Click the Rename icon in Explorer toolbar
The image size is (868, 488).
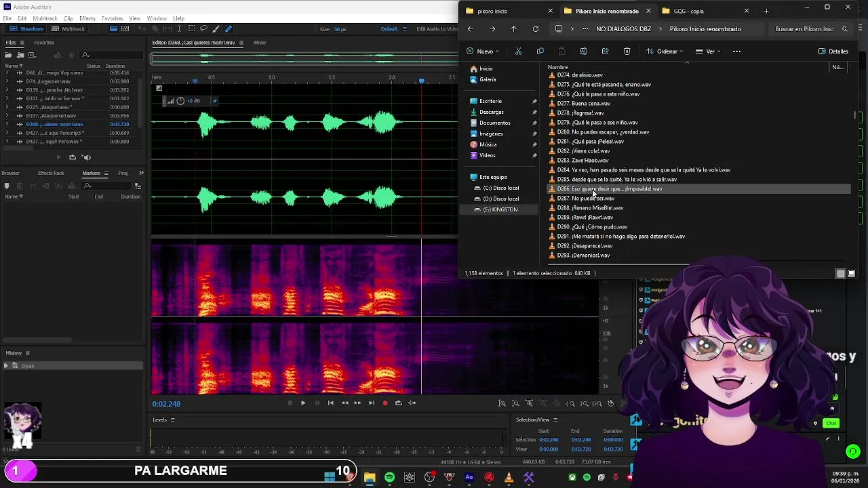click(x=583, y=52)
